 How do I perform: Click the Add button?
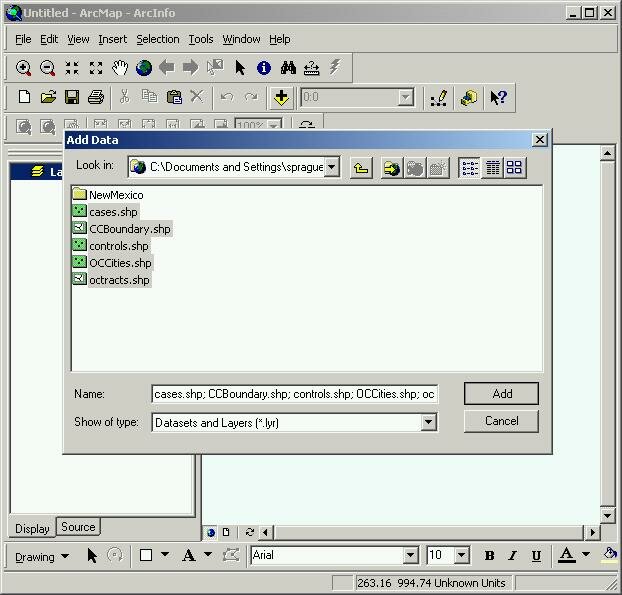click(501, 393)
